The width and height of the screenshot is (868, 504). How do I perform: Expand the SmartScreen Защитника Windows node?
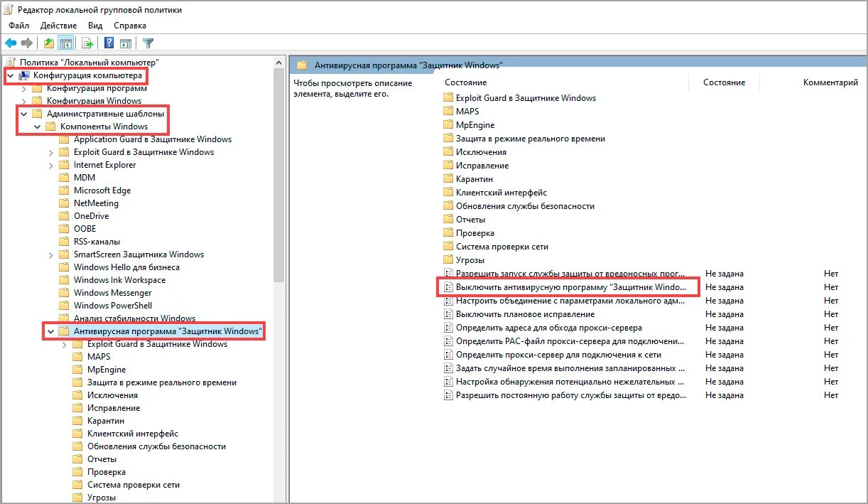pyautogui.click(x=50, y=254)
